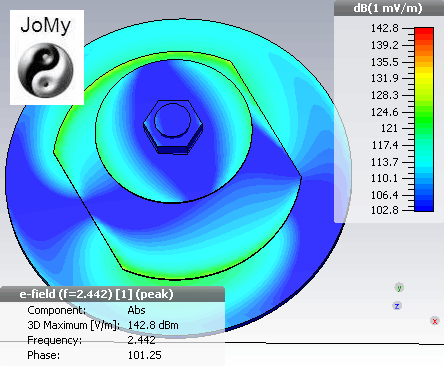Click the Phase 101.25 value

pos(144,355)
